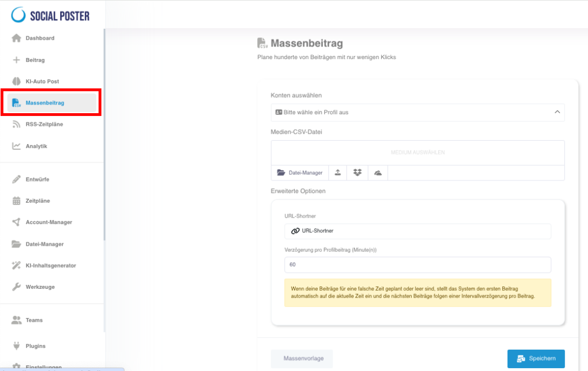Click the Massenvorlage button
This screenshot has width=588, height=371.
point(303,358)
